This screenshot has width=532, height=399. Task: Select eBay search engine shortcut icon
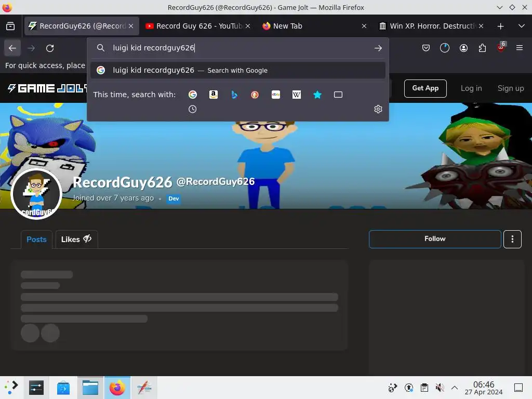276,95
